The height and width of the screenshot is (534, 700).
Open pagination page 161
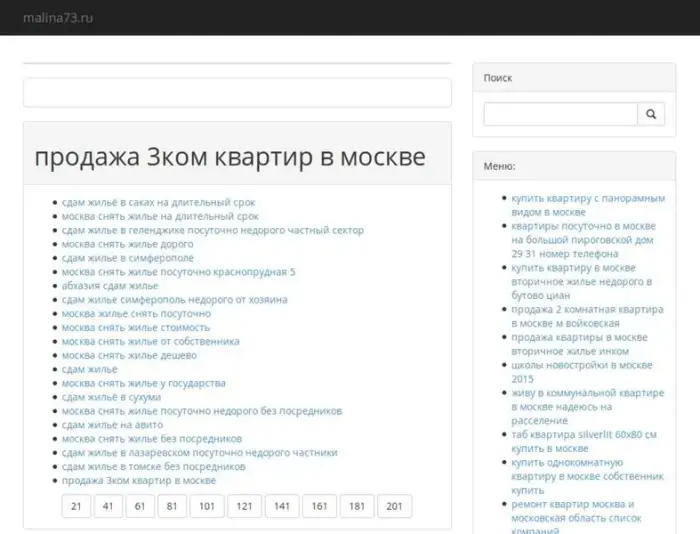tap(319, 506)
